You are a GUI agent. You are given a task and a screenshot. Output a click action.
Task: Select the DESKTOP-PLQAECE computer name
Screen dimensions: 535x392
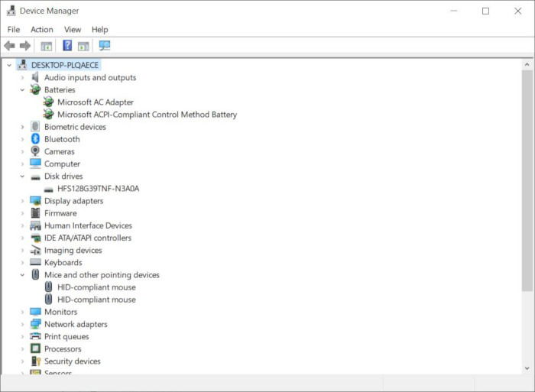pos(65,65)
